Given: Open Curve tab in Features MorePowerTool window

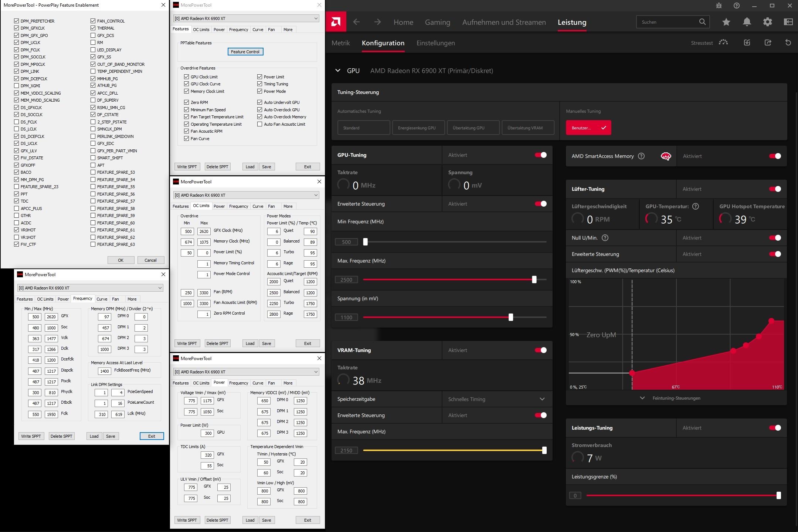Looking at the screenshot, I should point(258,30).
